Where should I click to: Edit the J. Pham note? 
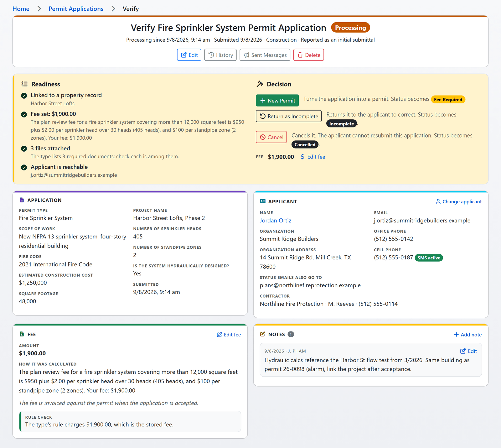point(468,351)
